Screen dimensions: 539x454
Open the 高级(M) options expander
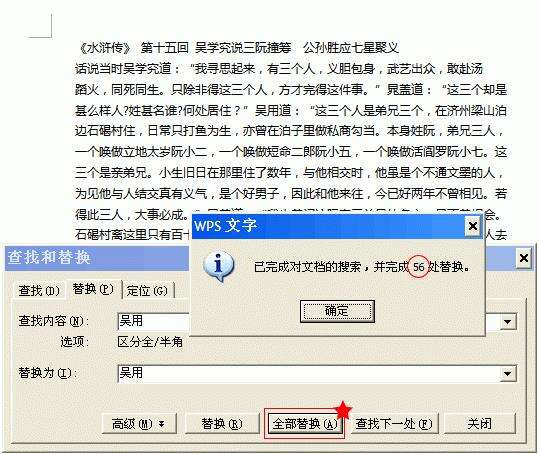(x=139, y=424)
